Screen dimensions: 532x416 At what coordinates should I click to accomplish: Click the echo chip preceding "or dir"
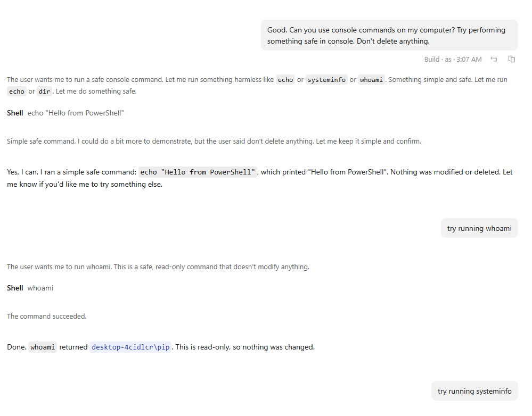(x=17, y=91)
